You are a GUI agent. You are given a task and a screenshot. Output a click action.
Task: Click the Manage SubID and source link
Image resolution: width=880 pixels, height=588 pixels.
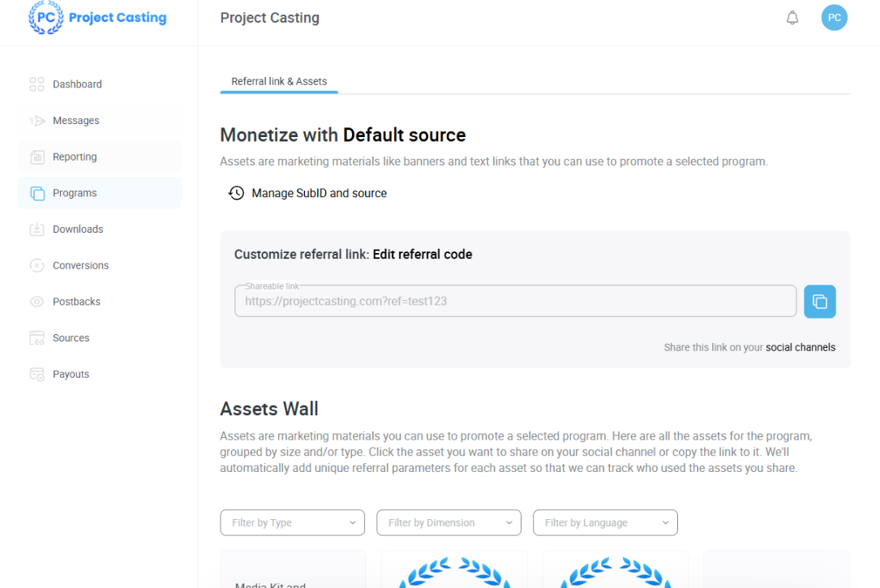[319, 193]
